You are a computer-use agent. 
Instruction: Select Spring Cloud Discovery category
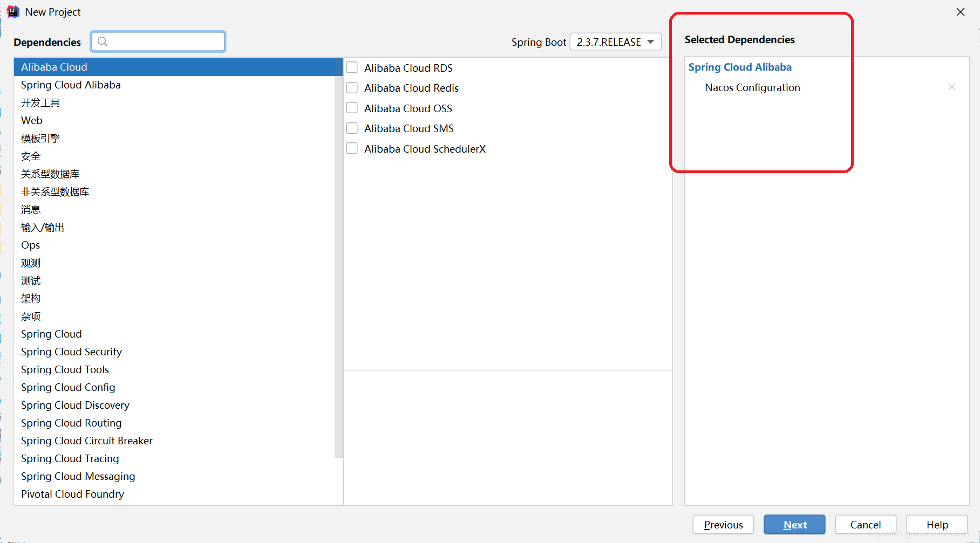click(174, 405)
